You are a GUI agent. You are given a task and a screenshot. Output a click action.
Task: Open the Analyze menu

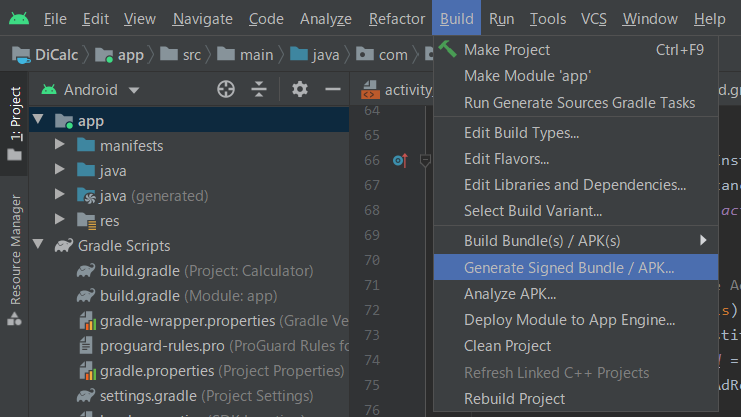click(326, 19)
